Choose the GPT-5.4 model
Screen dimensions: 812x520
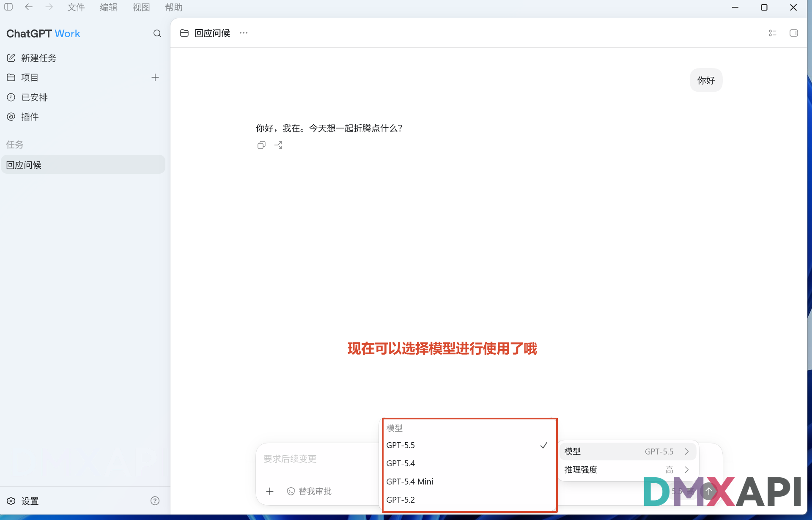pos(467,463)
